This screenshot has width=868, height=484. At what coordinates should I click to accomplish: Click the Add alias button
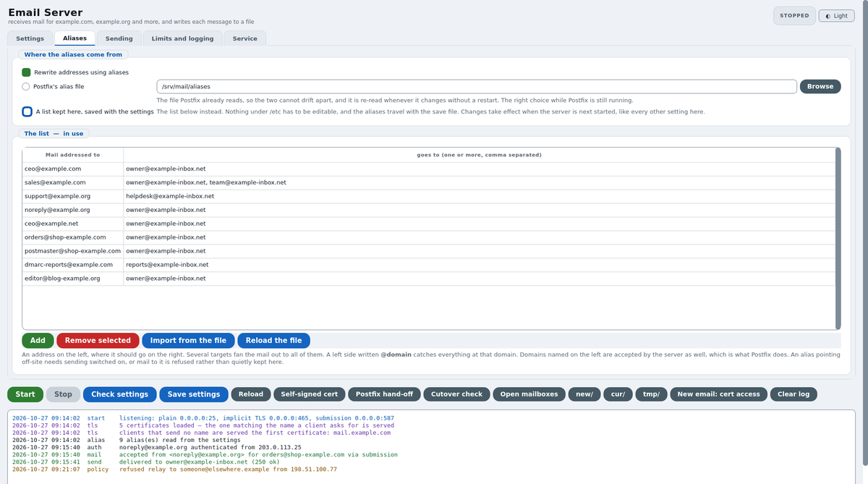38,341
